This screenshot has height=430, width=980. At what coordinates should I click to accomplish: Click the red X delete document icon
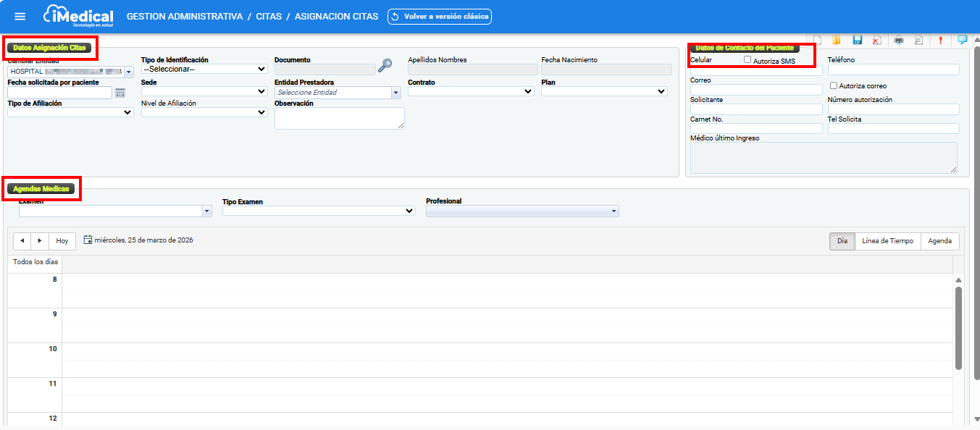pos(877,41)
